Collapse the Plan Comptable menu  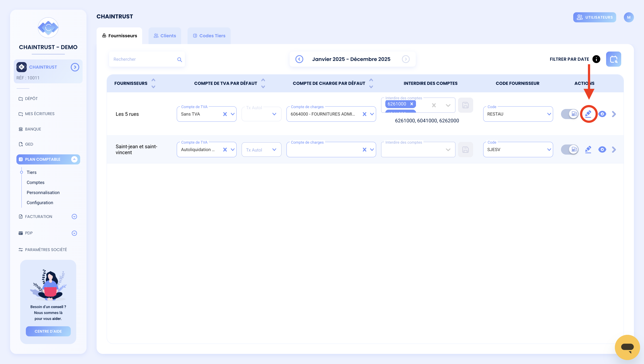(x=74, y=159)
